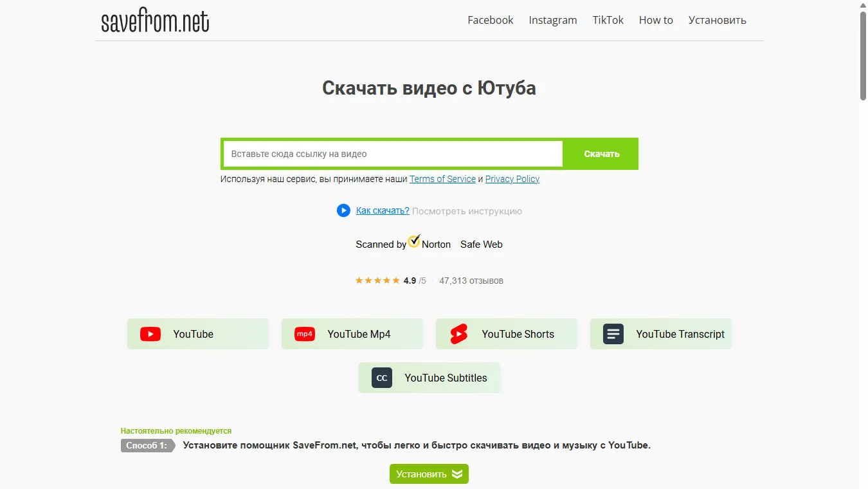Viewport: 868px width, 489px height.
Task: Click the Способ 1: label
Action: (147, 445)
